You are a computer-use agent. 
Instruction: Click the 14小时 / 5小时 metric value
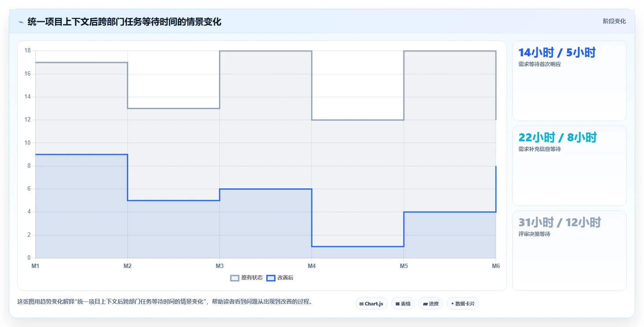[557, 52]
